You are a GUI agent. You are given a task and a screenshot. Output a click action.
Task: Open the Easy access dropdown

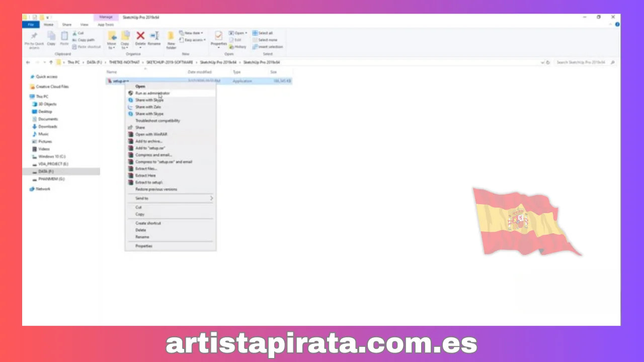point(192,40)
